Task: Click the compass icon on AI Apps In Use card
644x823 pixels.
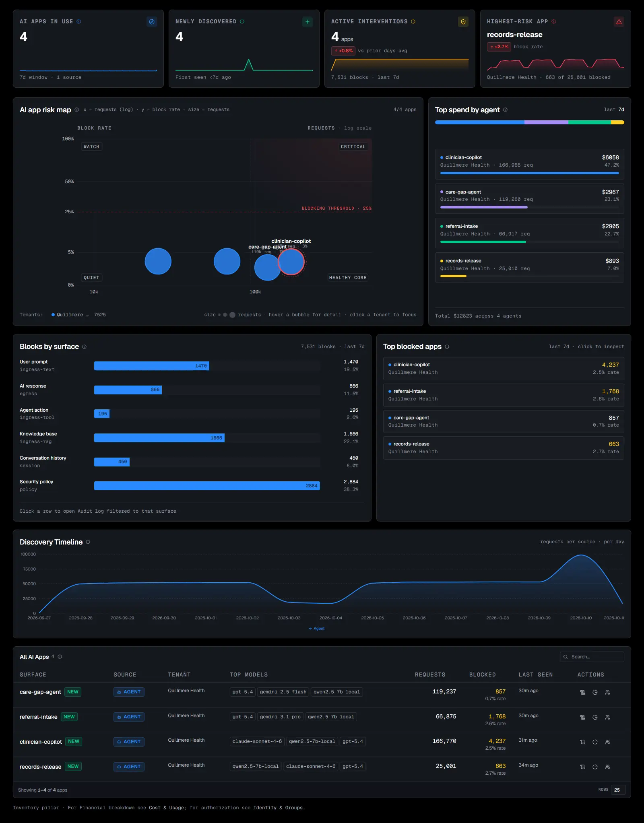Action: point(152,22)
